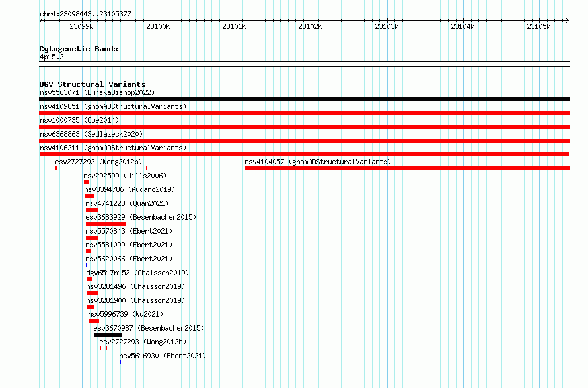Click the red bar under nsv4109851
The image size is (588, 388).
(x=304, y=113)
